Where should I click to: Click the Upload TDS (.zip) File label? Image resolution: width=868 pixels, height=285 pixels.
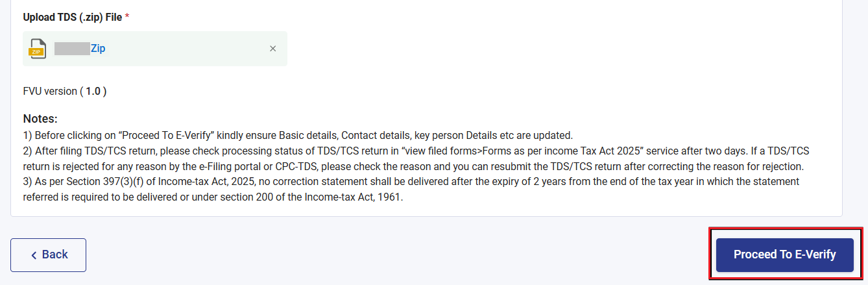pyautogui.click(x=72, y=16)
